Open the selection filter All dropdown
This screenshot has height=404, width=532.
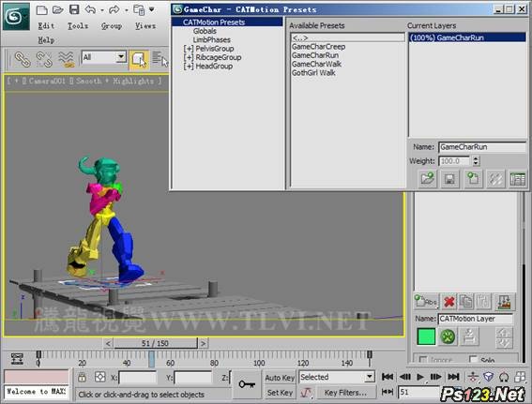[121, 57]
